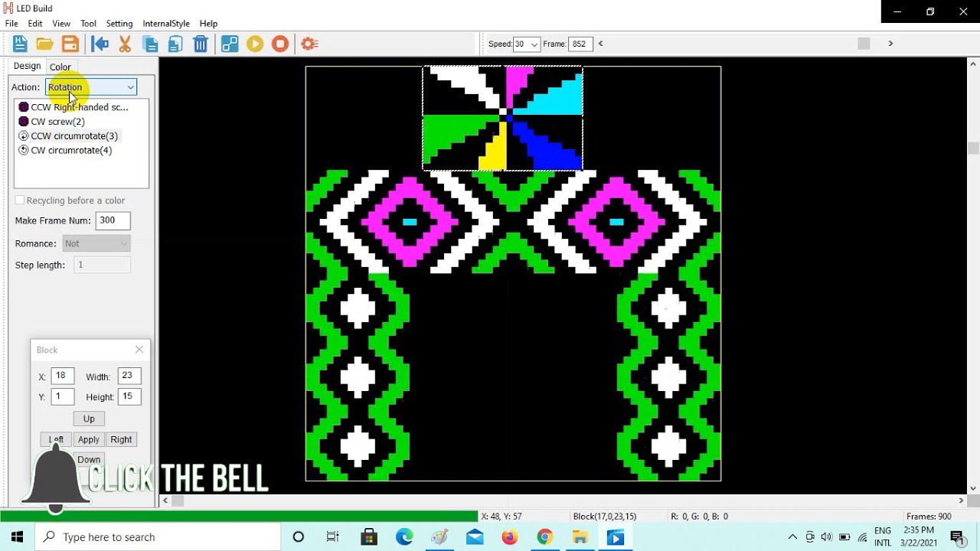The image size is (980, 551).
Task: Select CCW circumrotate(3) effect
Action: [69, 136]
